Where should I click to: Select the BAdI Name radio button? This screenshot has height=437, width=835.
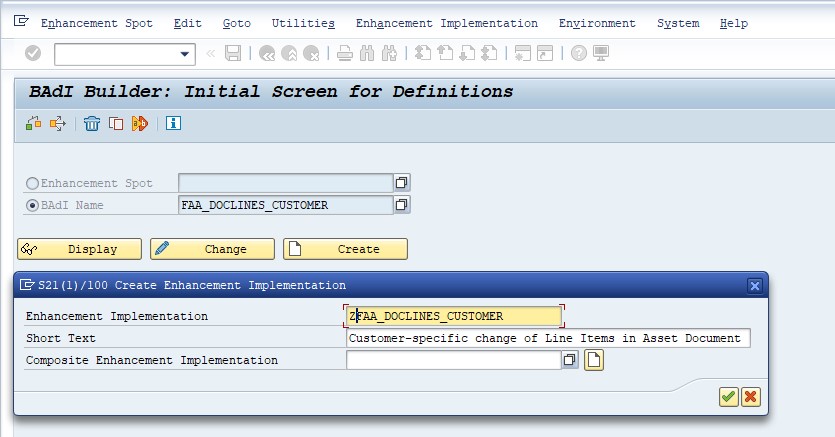(32, 205)
